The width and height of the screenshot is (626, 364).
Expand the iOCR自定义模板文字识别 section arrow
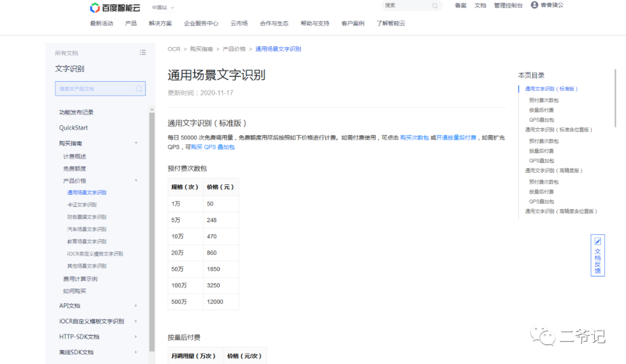[136, 321]
